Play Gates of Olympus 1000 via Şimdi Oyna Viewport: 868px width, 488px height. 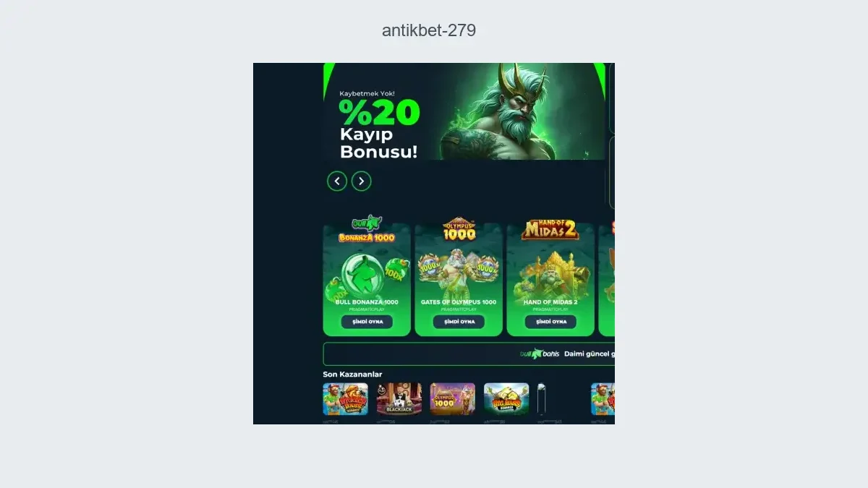pyautogui.click(x=459, y=322)
